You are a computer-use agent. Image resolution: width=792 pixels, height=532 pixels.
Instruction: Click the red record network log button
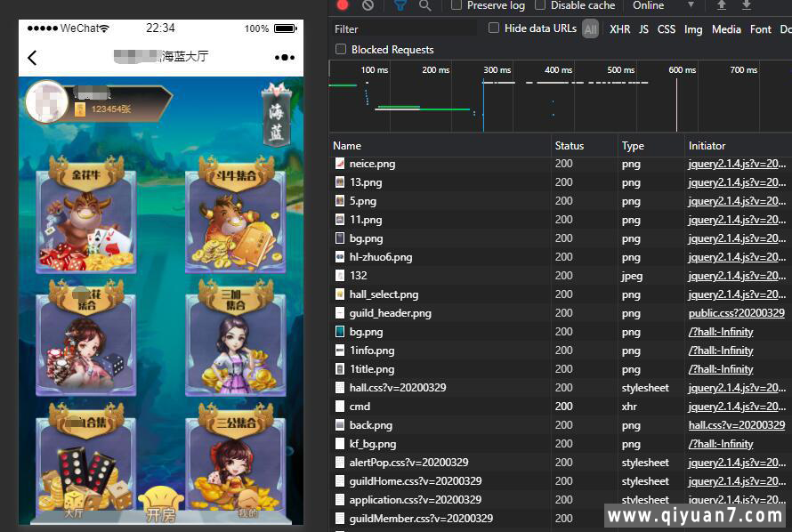tap(343, 5)
